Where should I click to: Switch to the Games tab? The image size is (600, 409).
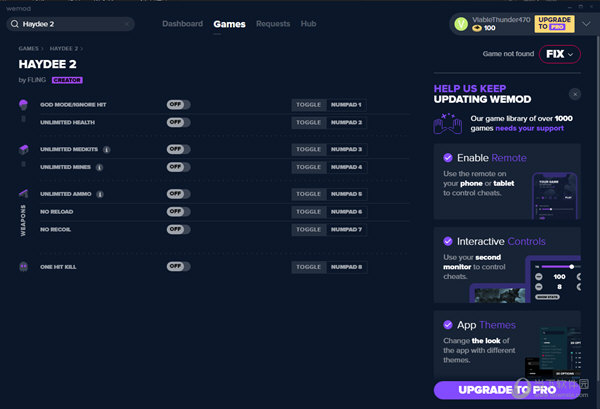(230, 24)
